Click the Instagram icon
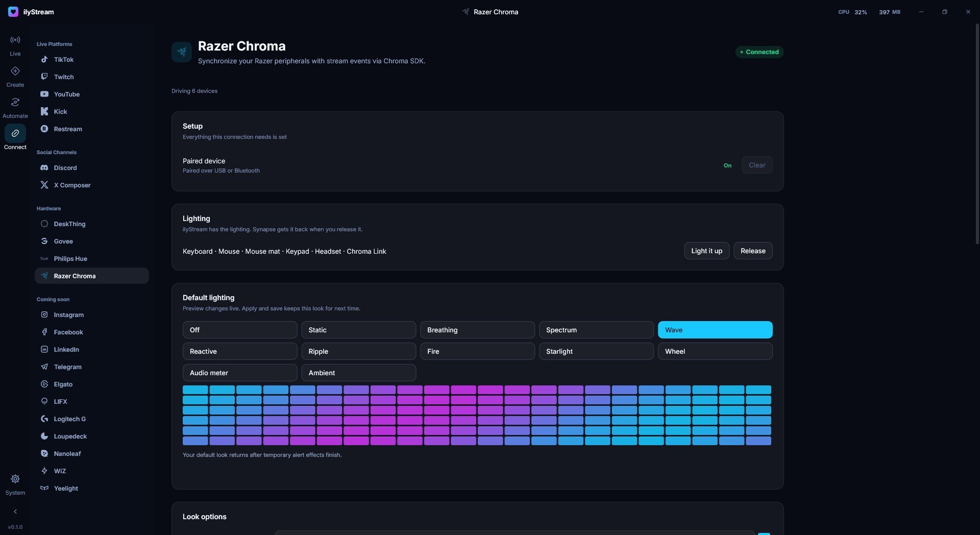980x535 pixels. [44, 314]
